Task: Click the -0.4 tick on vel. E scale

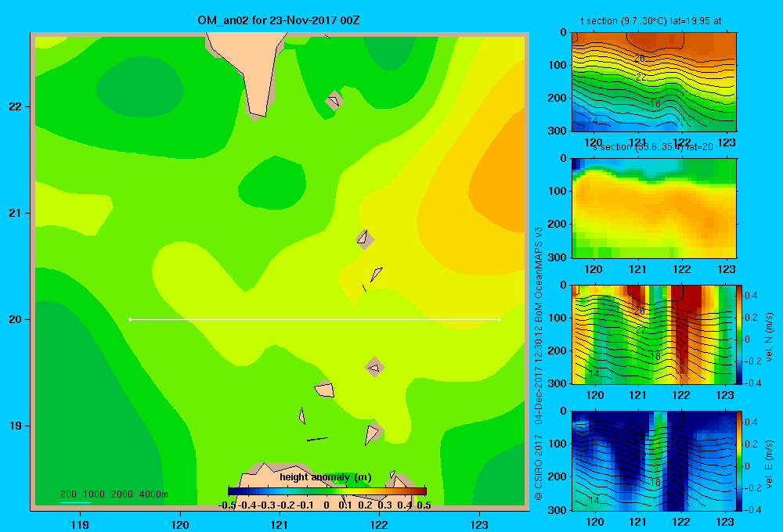Action: [x=752, y=509]
